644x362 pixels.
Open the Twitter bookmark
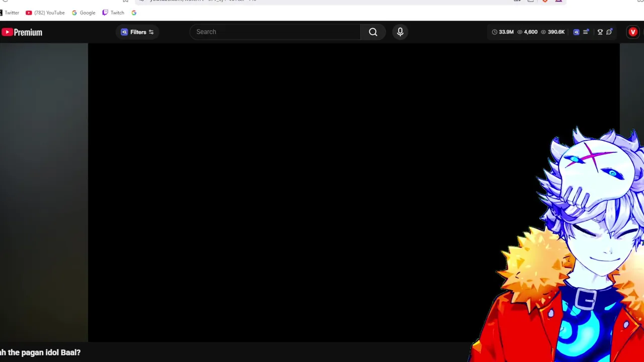pyautogui.click(x=9, y=13)
